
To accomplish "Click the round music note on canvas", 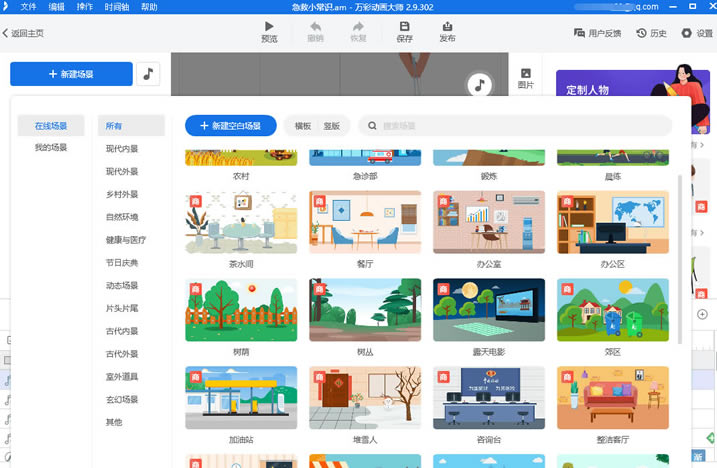I will point(479,85).
